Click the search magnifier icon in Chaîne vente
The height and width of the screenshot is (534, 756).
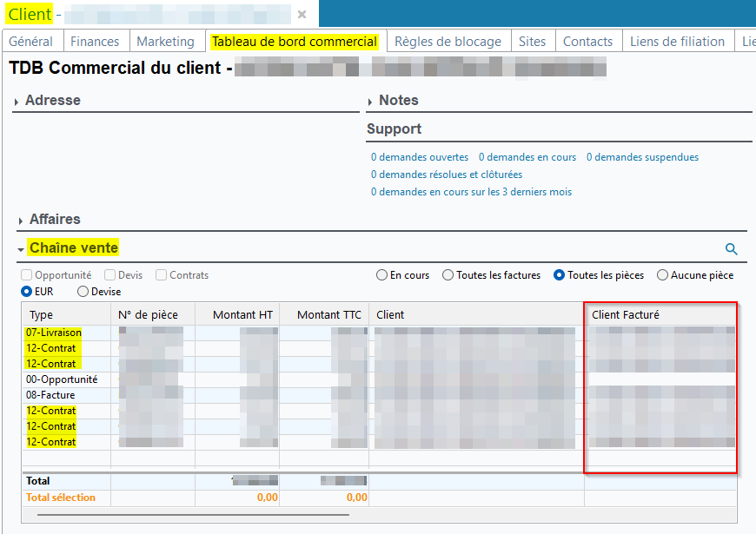(731, 249)
